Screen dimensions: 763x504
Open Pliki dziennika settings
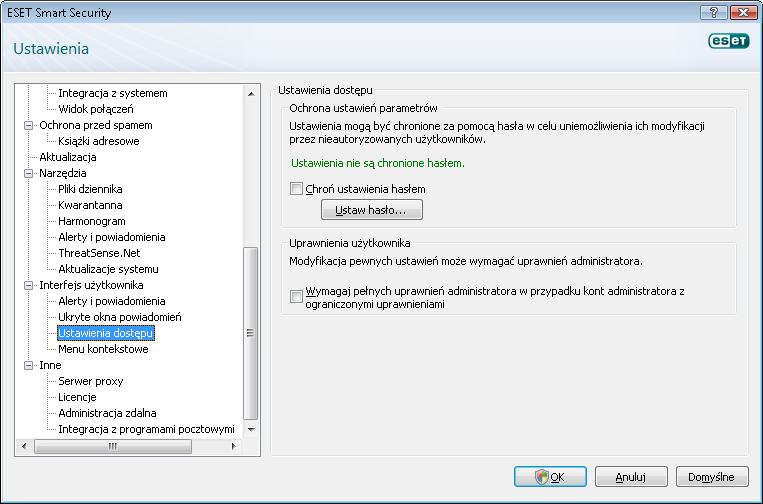click(x=91, y=189)
